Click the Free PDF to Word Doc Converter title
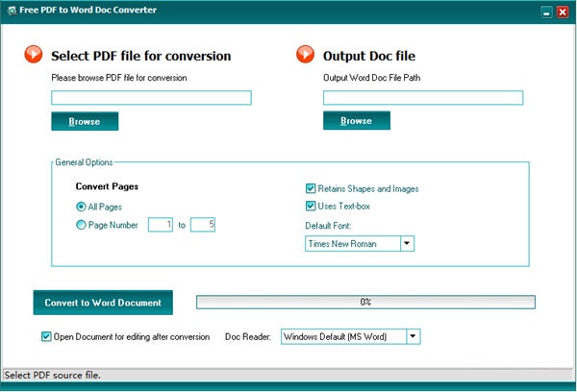The width and height of the screenshot is (577, 392). 88,10
